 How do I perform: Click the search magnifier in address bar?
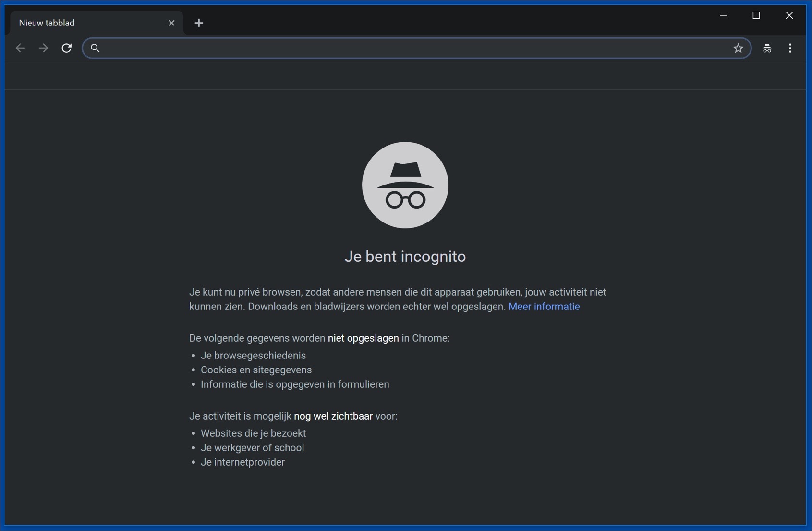pyautogui.click(x=95, y=48)
